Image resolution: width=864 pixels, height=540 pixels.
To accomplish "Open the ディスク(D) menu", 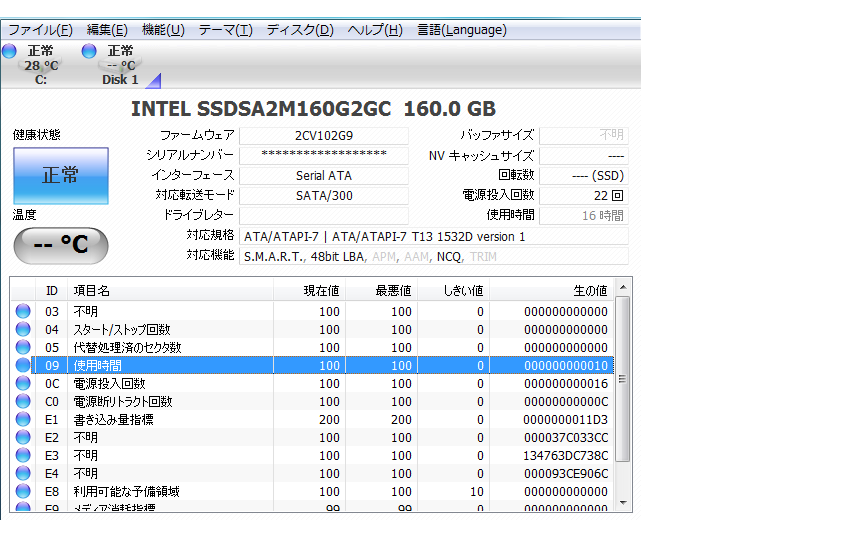I will tap(300, 30).
